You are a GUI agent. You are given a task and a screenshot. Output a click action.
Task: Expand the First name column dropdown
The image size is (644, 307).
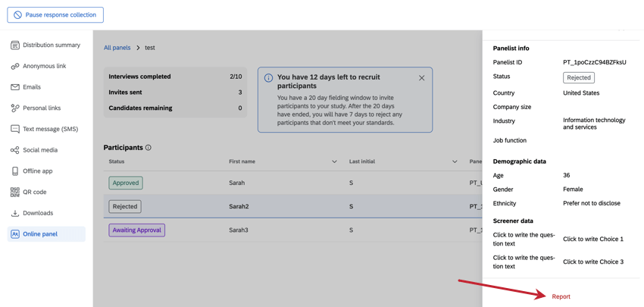[334, 161]
